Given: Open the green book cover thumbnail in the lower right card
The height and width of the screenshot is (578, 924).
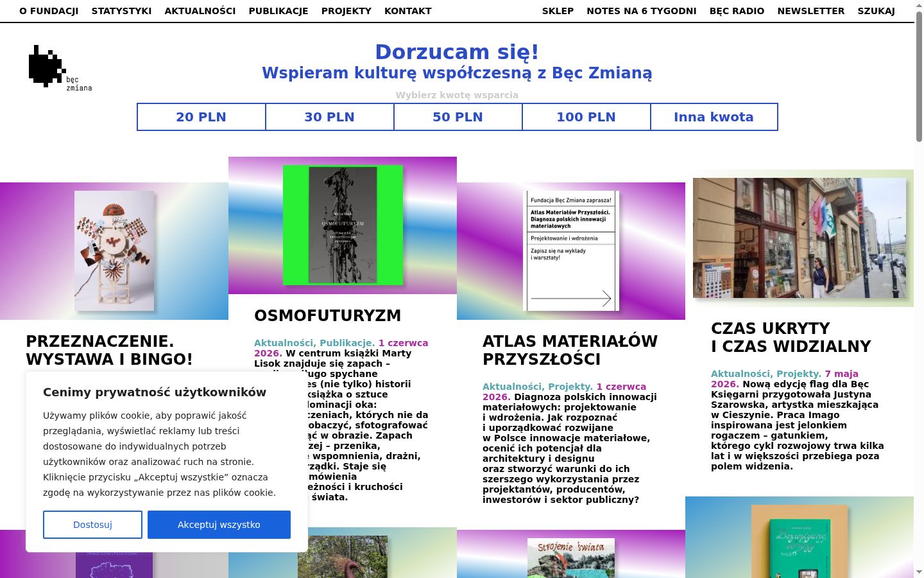Looking at the screenshot, I should 800,541.
